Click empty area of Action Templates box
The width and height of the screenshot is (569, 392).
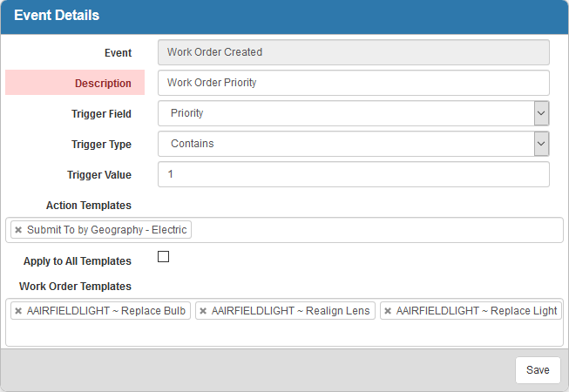[x=377, y=230]
